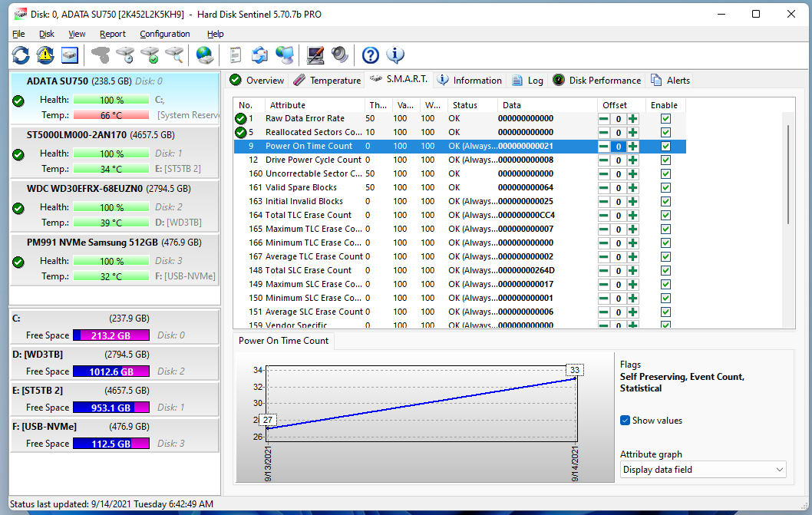Click the globe and monitor toolbar icon
The image size is (812, 515).
tap(284, 55)
